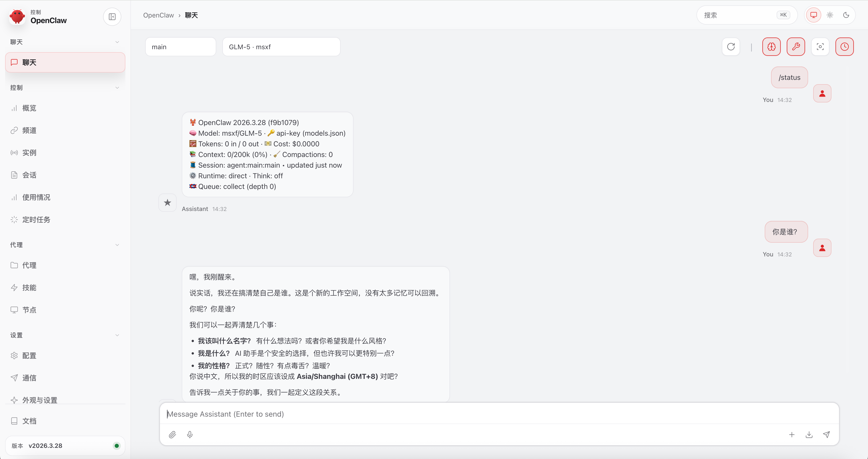Click the OpenClaw breadcrumb link

tap(158, 15)
